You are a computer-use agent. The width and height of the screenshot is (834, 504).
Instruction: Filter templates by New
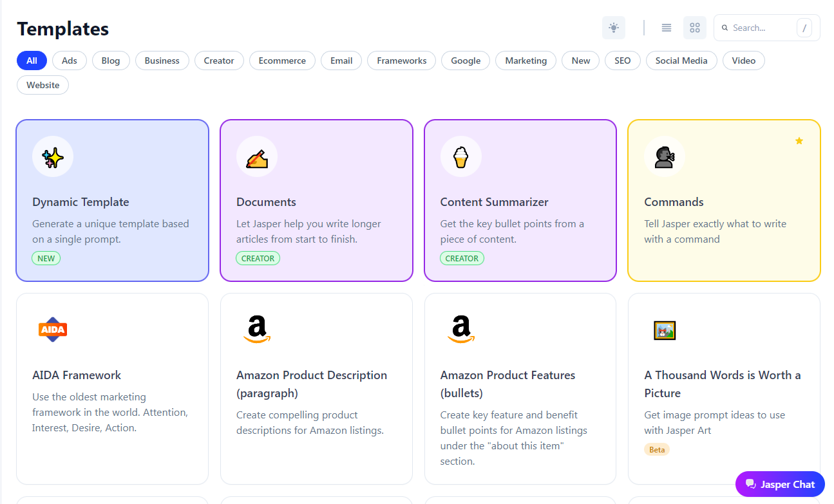581,61
